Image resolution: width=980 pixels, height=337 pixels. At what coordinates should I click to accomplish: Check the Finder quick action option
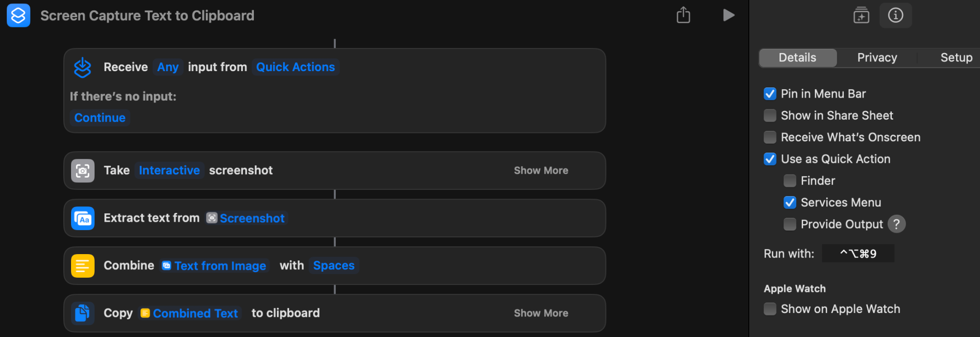click(x=790, y=181)
